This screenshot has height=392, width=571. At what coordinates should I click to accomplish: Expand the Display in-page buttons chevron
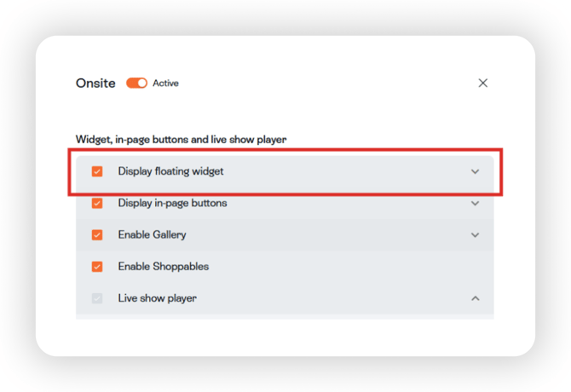point(476,204)
